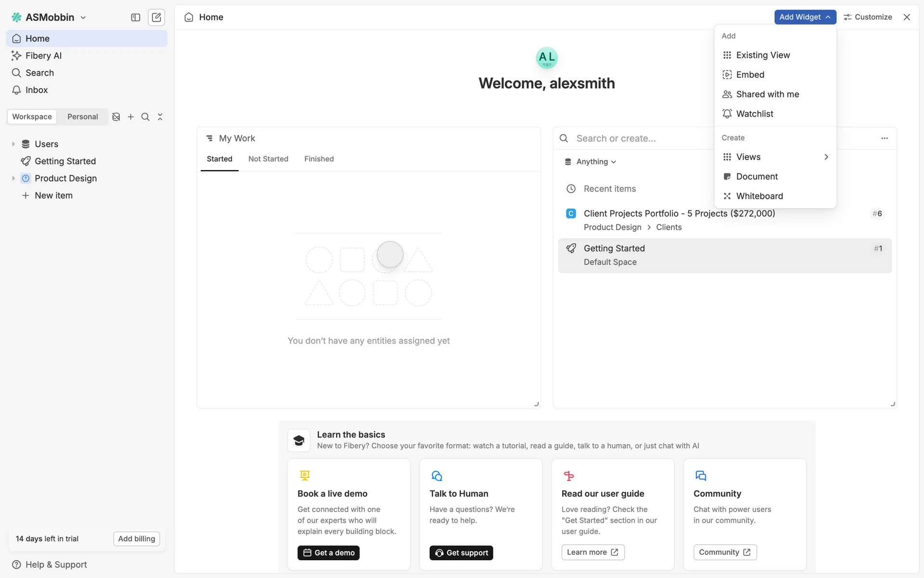924x578 pixels.
Task: Click the Get a demo button
Action: click(328, 553)
